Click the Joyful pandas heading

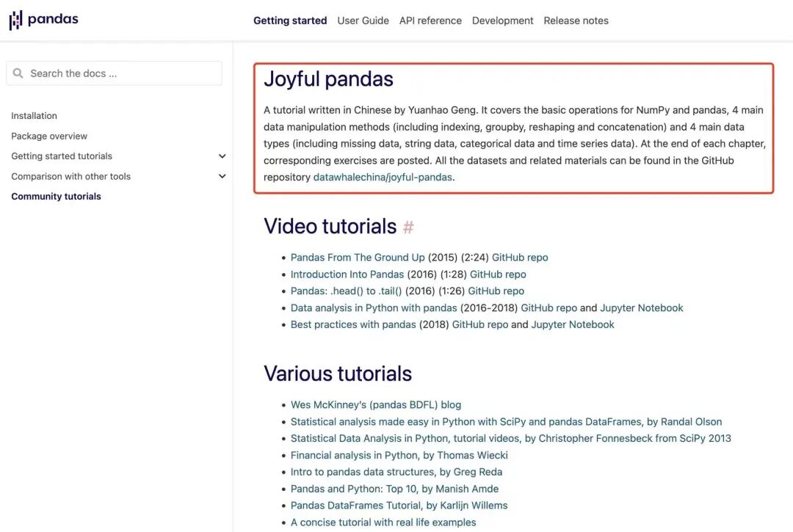[x=328, y=80]
